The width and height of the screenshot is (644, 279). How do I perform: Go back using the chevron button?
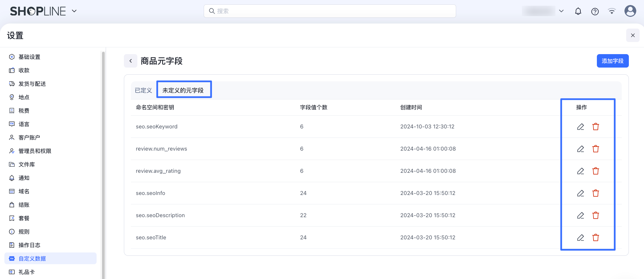131,61
